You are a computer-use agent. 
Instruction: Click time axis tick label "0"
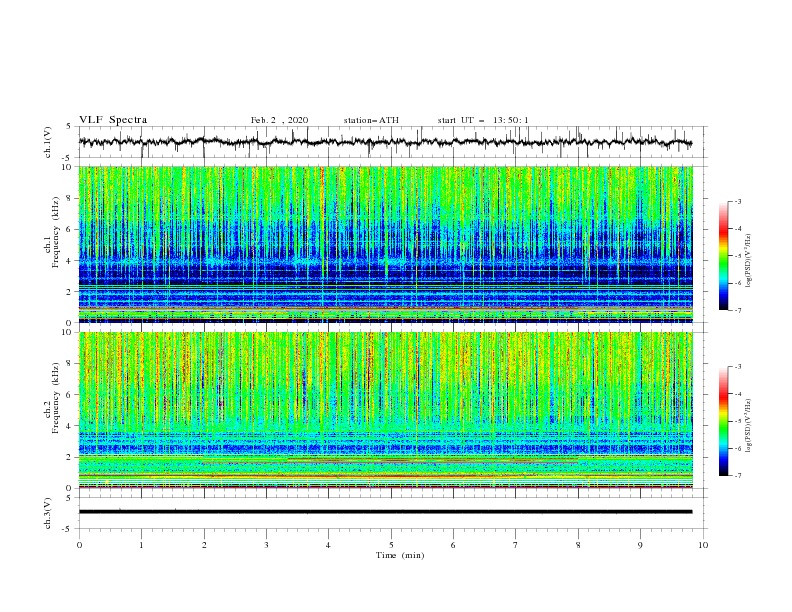(79, 545)
